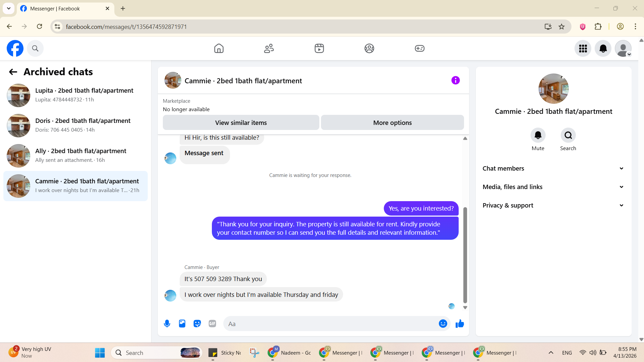Screen dimensions: 644x362
Task: Click the Windows taskbar Search box
Action: pos(156,353)
